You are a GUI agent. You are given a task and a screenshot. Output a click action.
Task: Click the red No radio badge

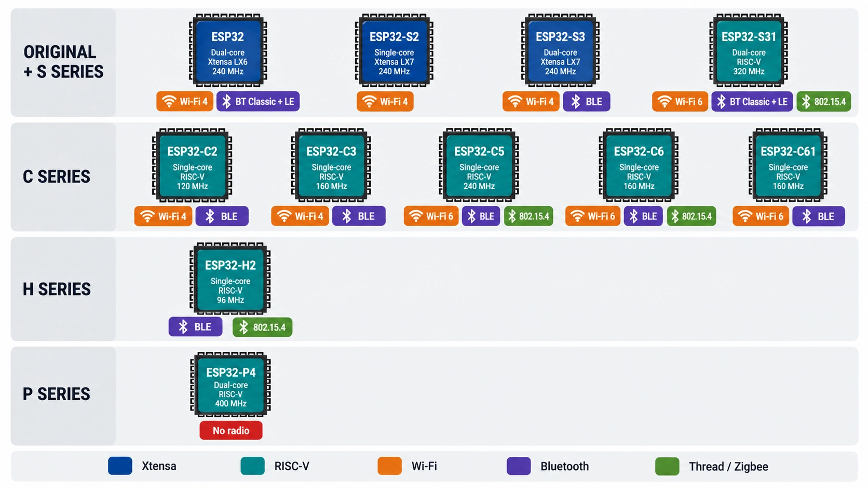pyautogui.click(x=231, y=430)
